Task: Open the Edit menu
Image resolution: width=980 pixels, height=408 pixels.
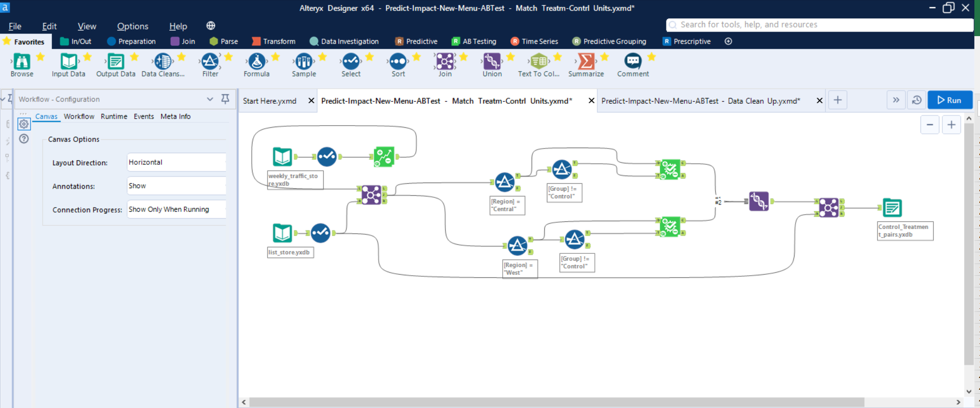Action: point(49,26)
